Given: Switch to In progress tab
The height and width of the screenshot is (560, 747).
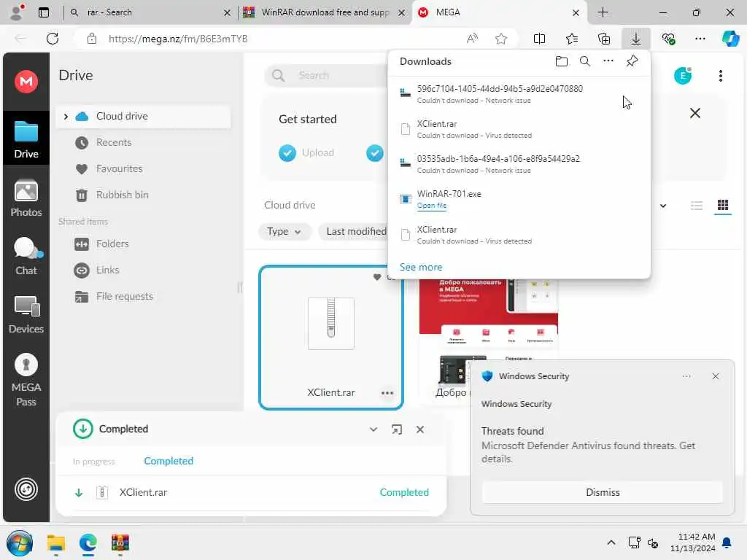Looking at the screenshot, I should [94, 462].
